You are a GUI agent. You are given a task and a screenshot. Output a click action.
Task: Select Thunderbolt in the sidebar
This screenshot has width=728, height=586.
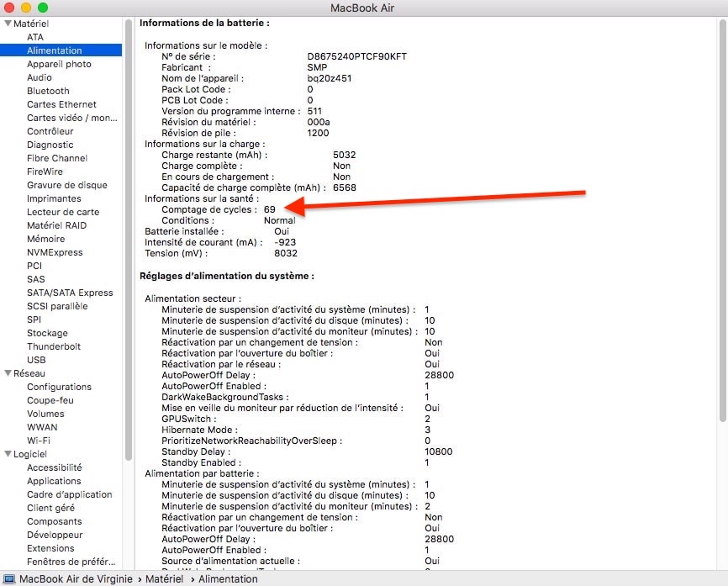[54, 347]
